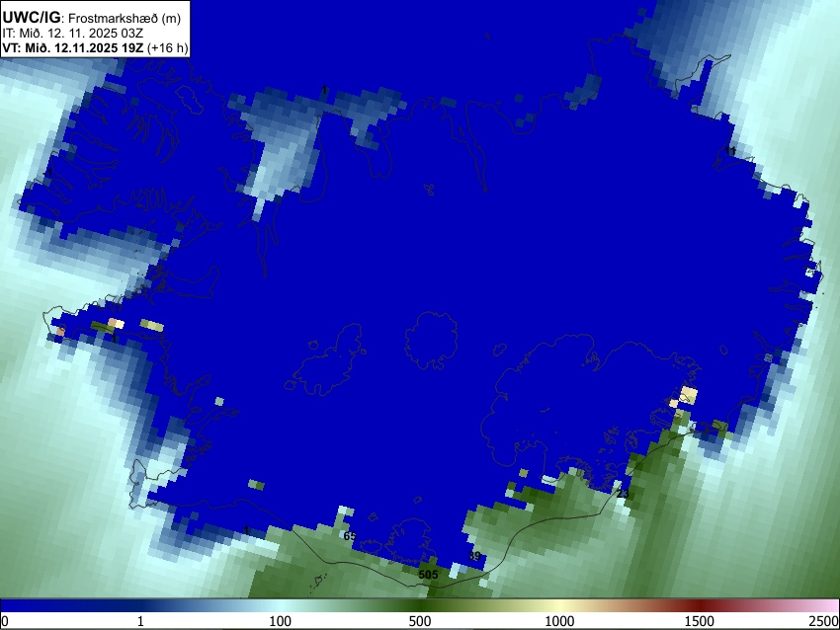Click the '0' label on the color legend
Screen dimensions: 840x630
pos(5,621)
